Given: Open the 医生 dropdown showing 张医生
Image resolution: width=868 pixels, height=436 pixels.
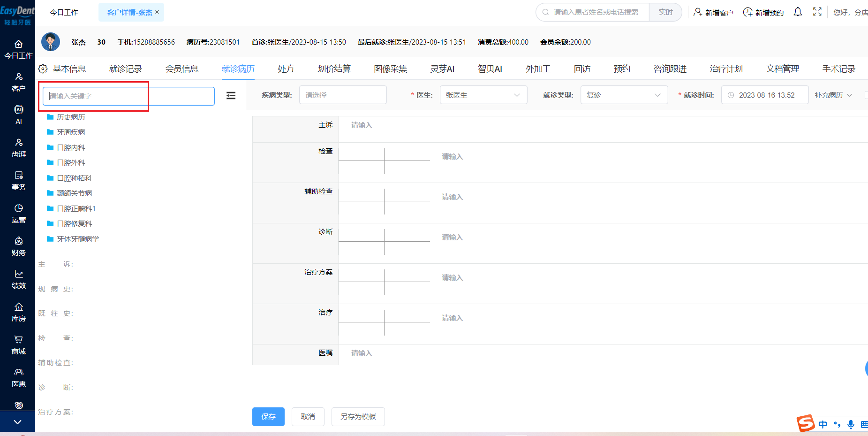Looking at the screenshot, I should [483, 95].
